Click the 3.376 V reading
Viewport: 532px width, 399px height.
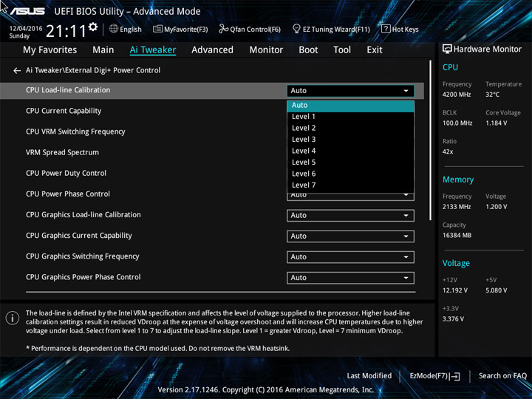(453, 319)
